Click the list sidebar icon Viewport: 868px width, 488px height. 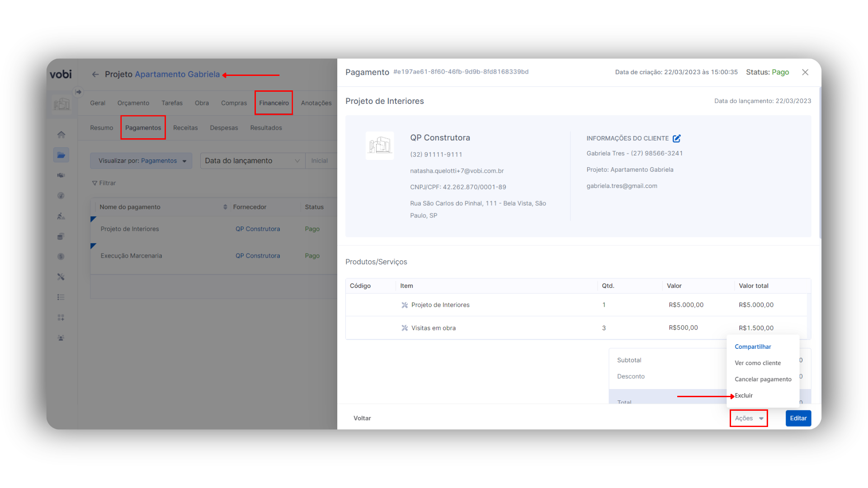(61, 297)
